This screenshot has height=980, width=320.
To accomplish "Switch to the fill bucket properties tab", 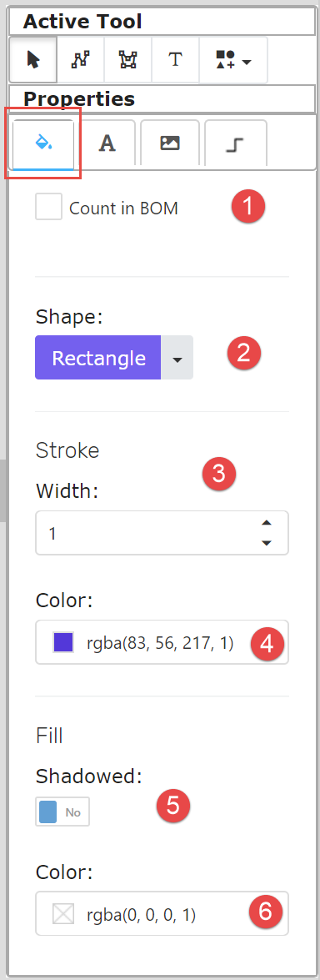I will 43,143.
